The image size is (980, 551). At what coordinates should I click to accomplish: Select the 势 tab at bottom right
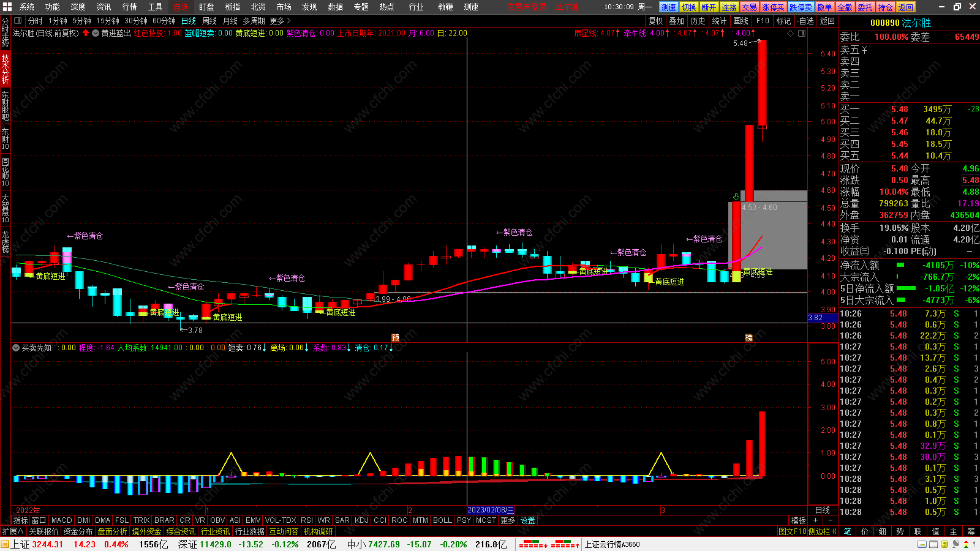(900, 531)
